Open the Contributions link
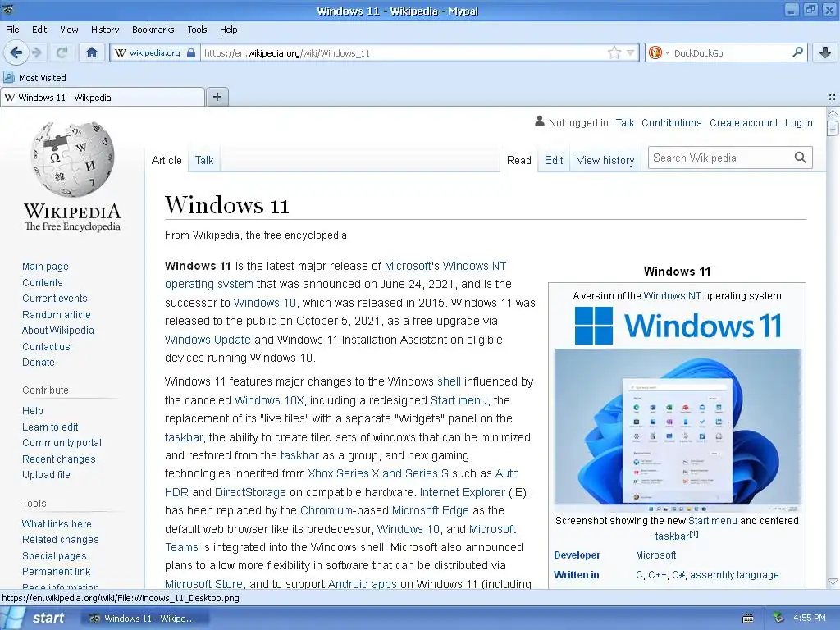 [671, 123]
